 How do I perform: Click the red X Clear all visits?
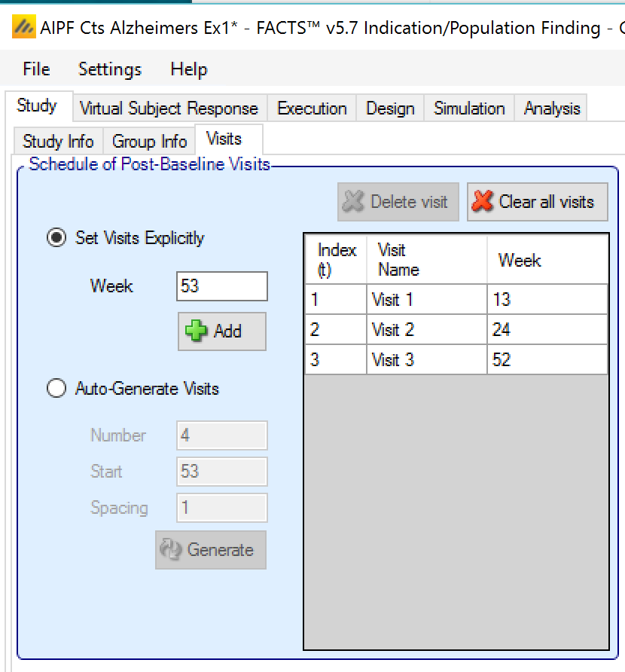pos(537,202)
